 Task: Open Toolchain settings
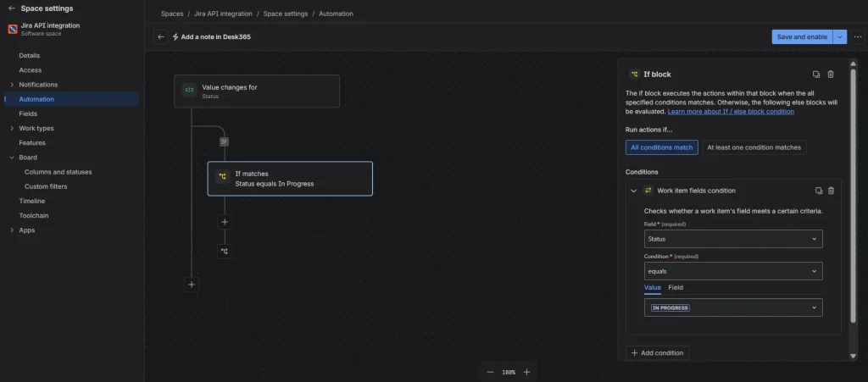[34, 216]
